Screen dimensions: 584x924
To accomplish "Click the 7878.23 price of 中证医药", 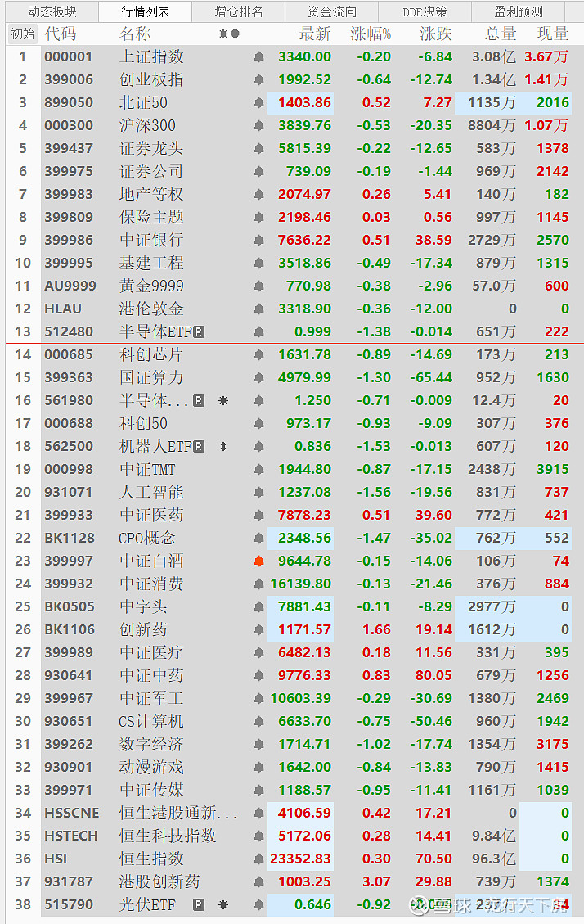I will [x=304, y=516].
